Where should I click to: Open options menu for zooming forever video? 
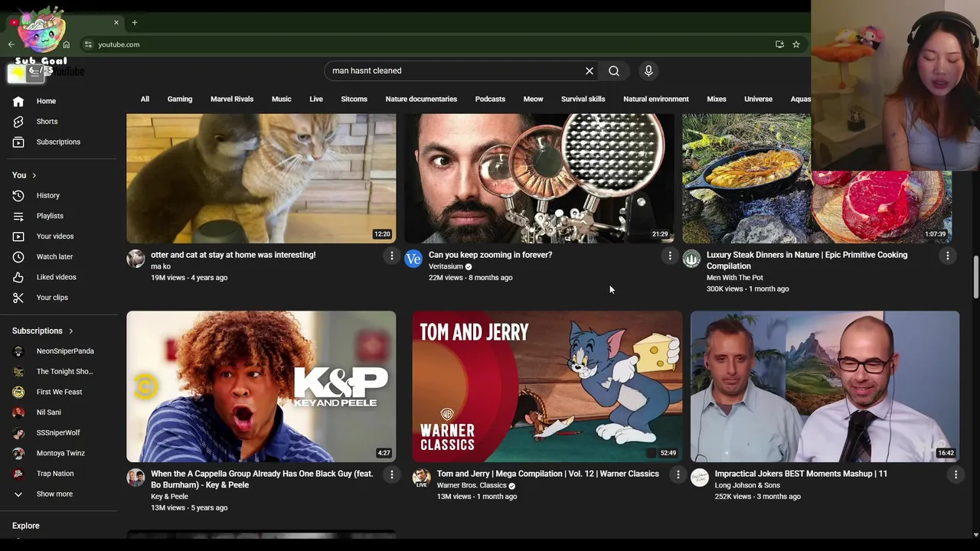pos(670,256)
